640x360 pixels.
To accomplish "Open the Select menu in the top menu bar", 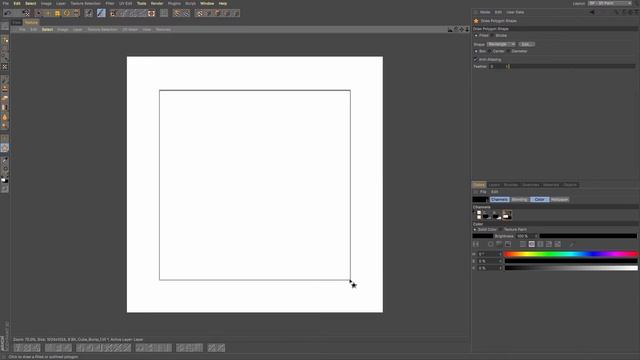I will 31,3.
